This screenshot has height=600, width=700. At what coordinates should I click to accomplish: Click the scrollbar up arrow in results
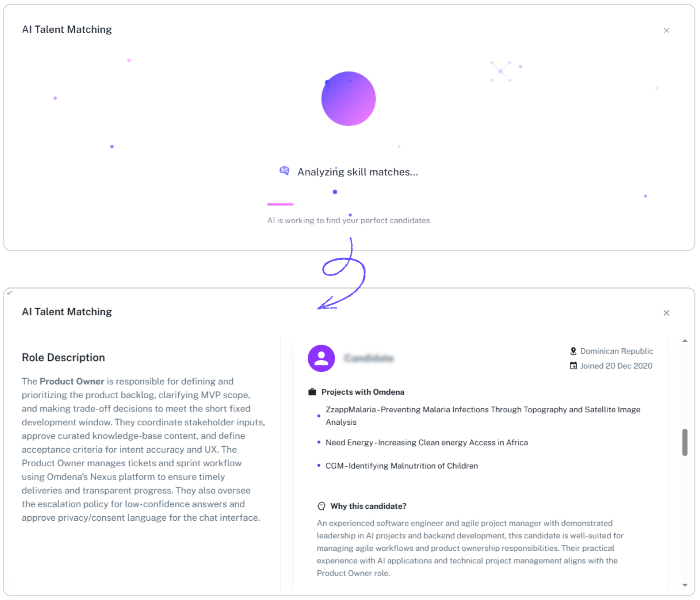pos(685,341)
